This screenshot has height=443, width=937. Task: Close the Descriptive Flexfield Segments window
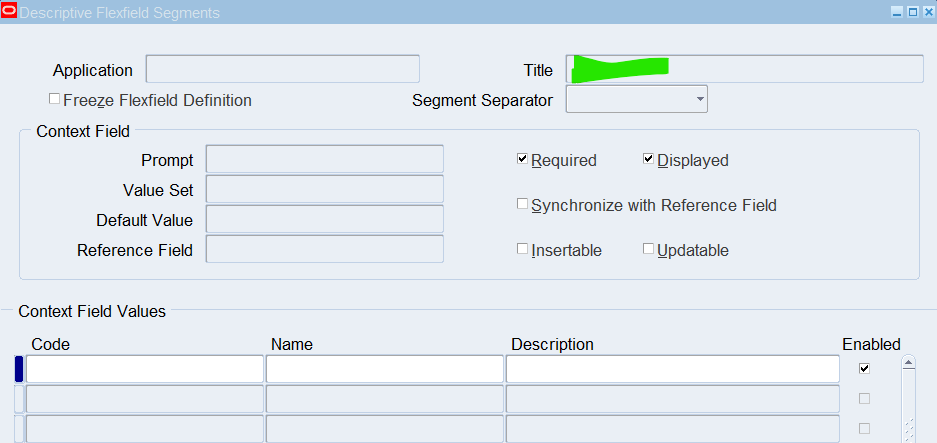(x=927, y=12)
